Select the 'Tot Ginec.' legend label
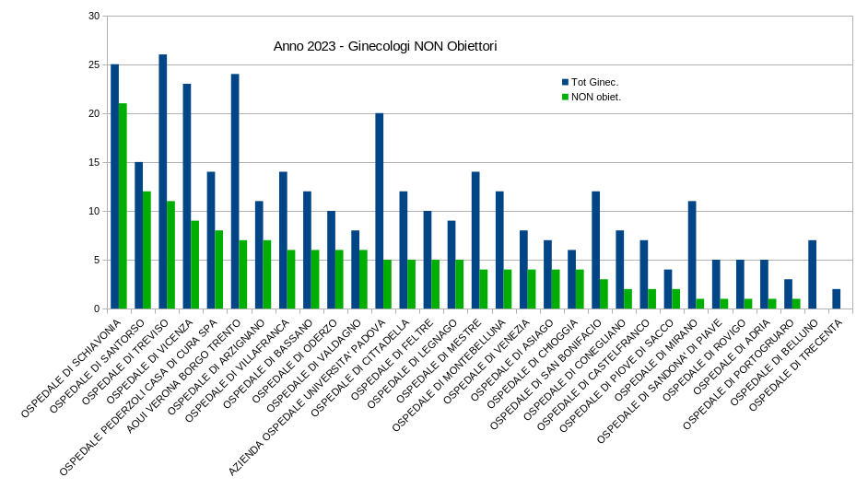Viewport: 868px width, 489px height. point(594,82)
